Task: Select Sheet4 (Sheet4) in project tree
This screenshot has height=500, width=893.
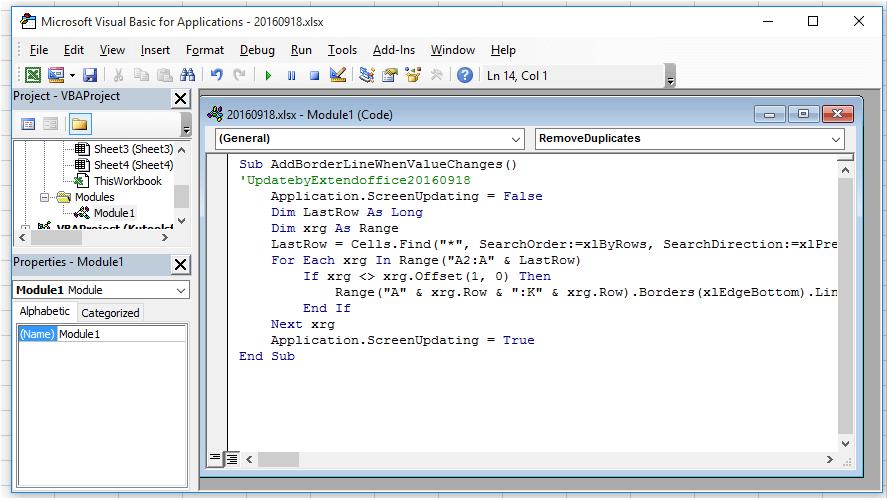Action: (x=133, y=165)
